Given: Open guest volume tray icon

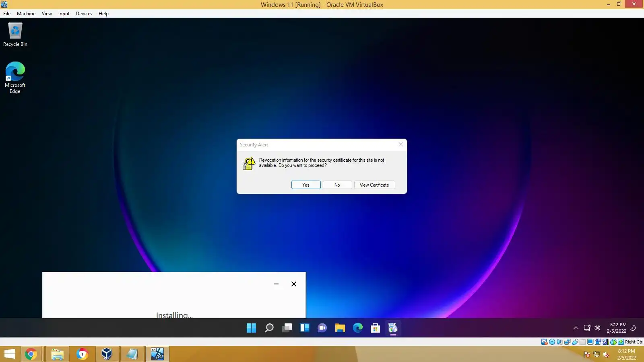Looking at the screenshot, I should [597, 328].
